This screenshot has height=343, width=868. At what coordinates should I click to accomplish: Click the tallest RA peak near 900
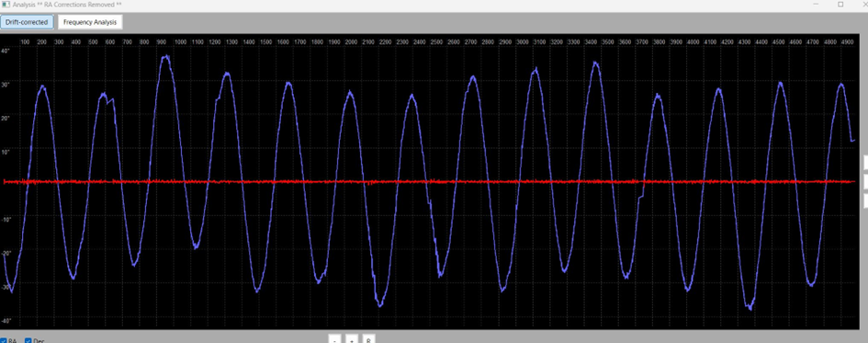(165, 56)
